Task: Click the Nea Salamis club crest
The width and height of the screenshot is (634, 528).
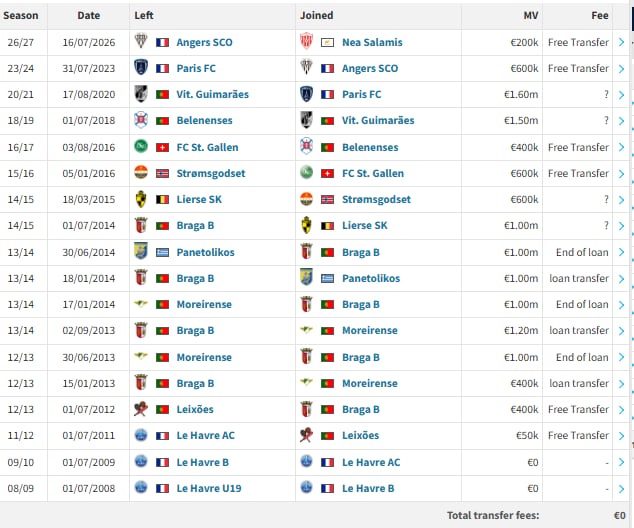Action: (x=306, y=41)
